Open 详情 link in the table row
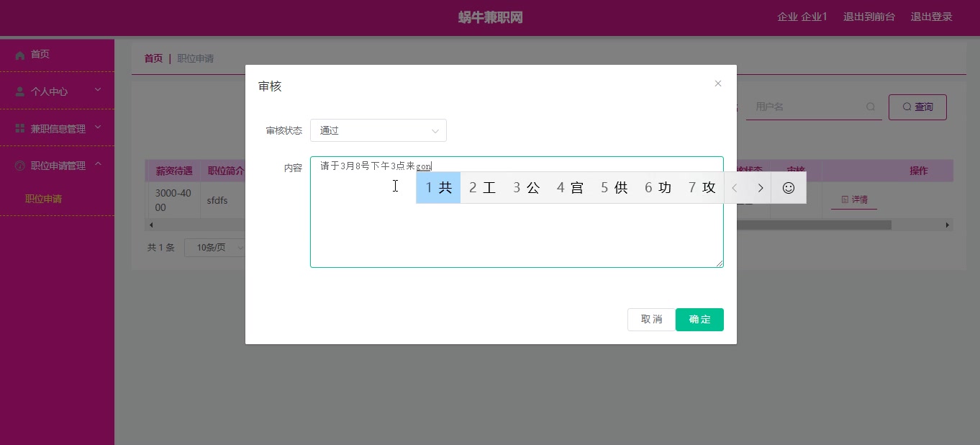This screenshot has width=980, height=445. click(x=854, y=199)
